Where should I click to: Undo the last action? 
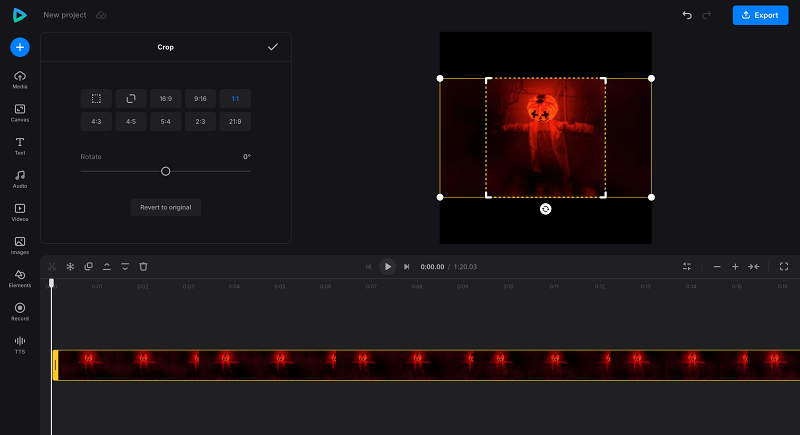click(687, 16)
